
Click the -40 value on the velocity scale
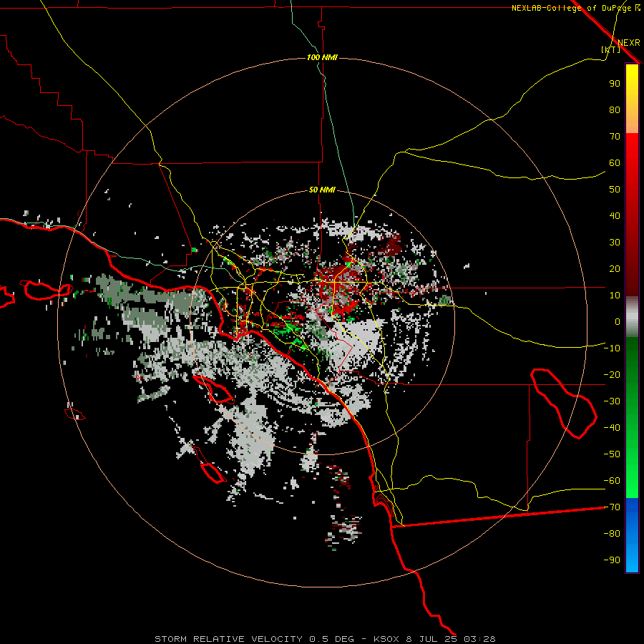click(612, 428)
